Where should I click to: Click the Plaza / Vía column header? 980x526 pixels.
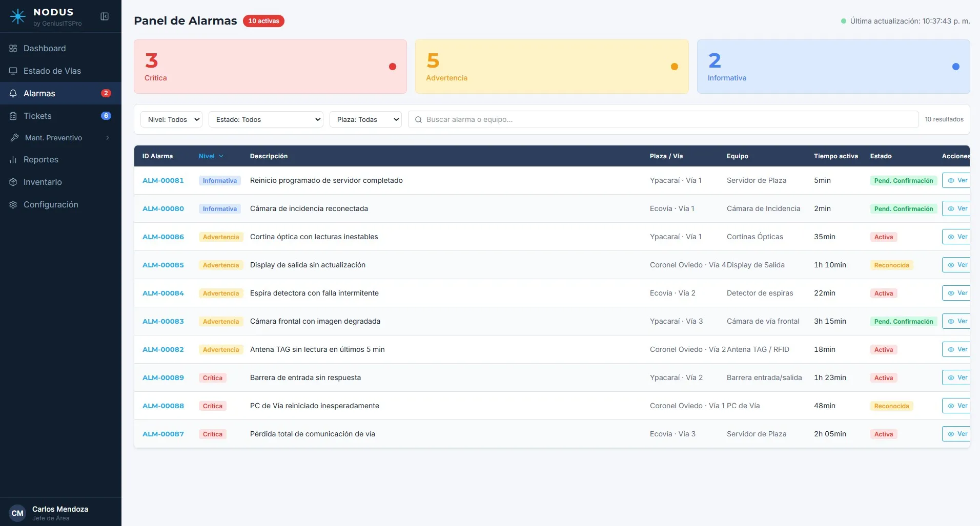click(666, 156)
